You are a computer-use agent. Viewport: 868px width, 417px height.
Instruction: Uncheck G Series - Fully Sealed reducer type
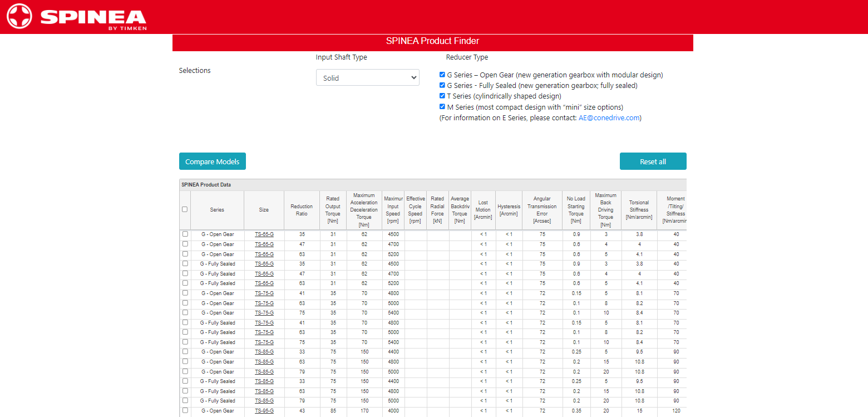(x=442, y=85)
